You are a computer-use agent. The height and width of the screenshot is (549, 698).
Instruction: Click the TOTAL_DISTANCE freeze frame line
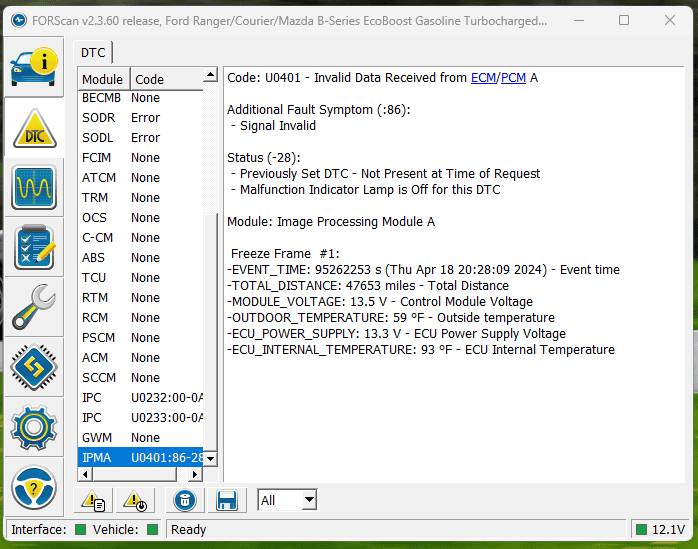pos(368,286)
